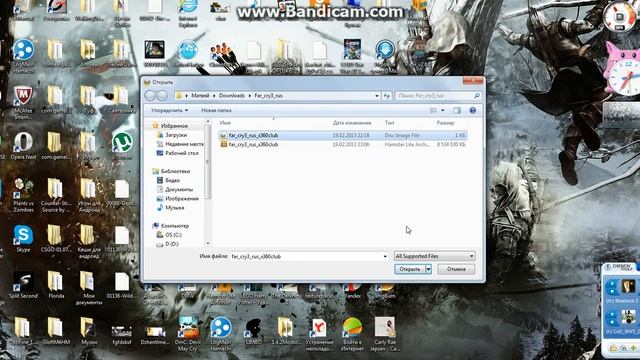Click Downloads in the address breadcrumb
Image resolution: width=640 pixels, height=360 pixels.
[x=232, y=96]
